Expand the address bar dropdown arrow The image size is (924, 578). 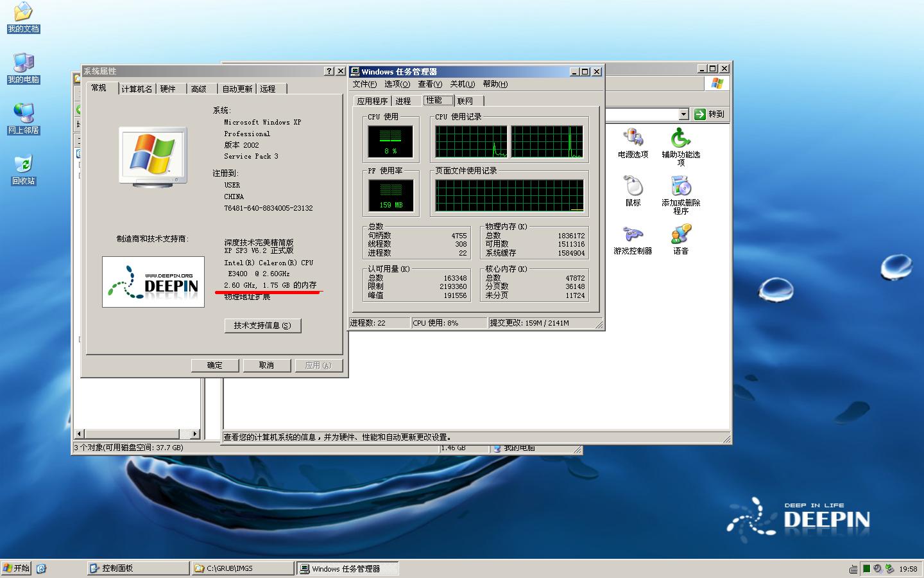(683, 114)
